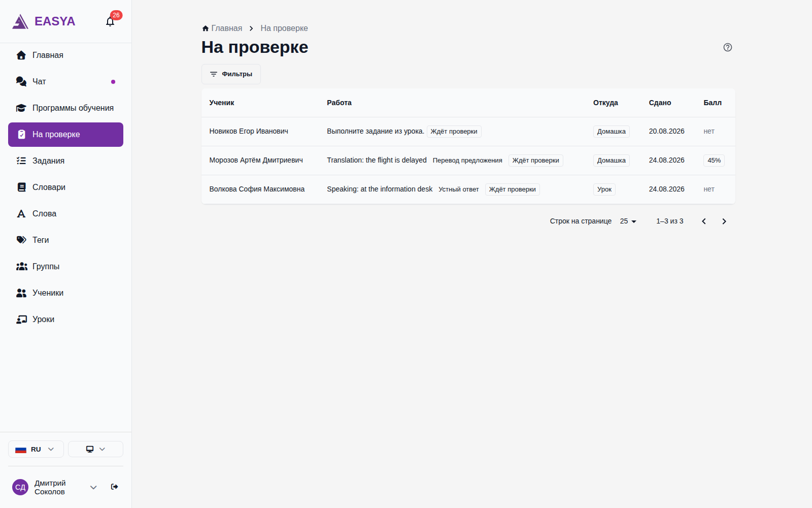812x508 pixels.
Task: Open rows per page 25 dropdown
Action: click(x=628, y=221)
